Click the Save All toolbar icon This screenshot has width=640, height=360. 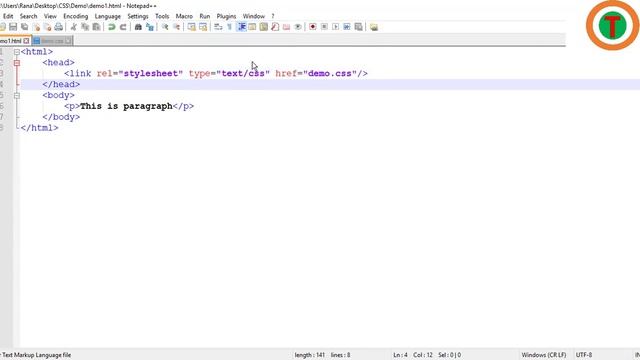coord(24,27)
